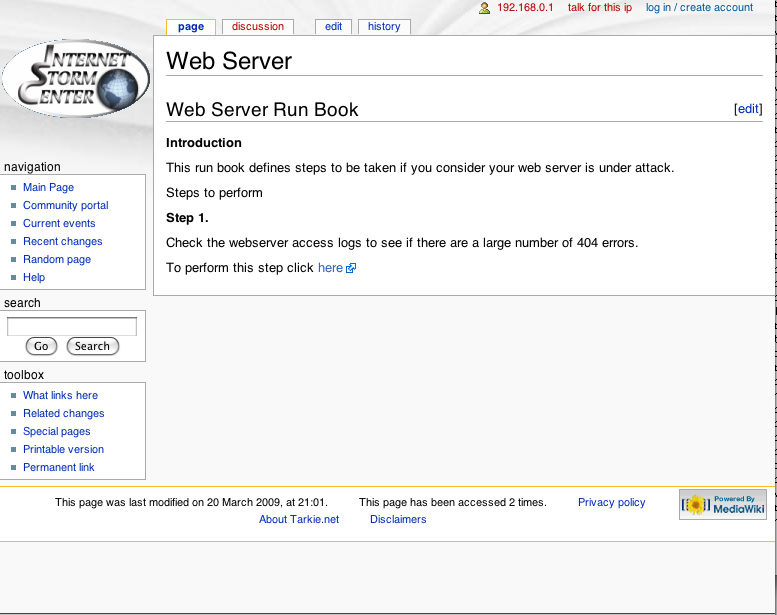Open the discussion tab
The height and width of the screenshot is (615, 777).
click(258, 27)
